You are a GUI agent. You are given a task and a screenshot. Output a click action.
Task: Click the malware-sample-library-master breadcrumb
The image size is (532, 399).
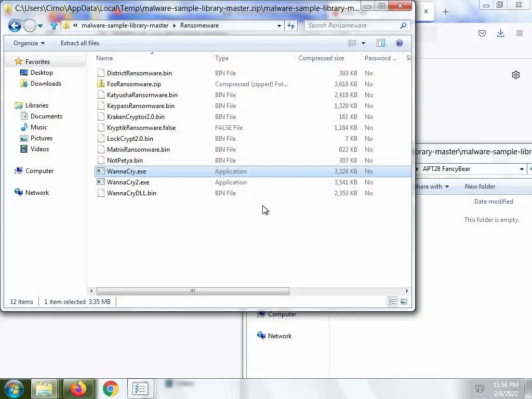[125, 25]
